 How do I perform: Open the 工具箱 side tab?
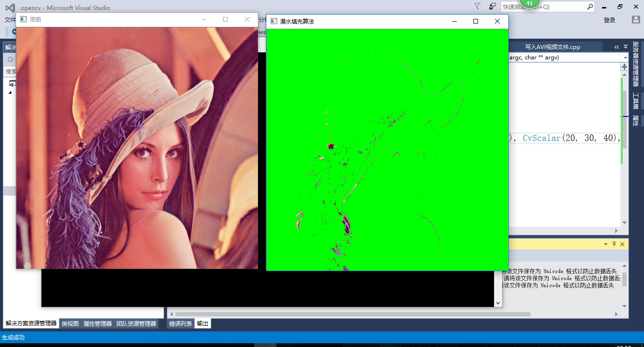(636, 101)
